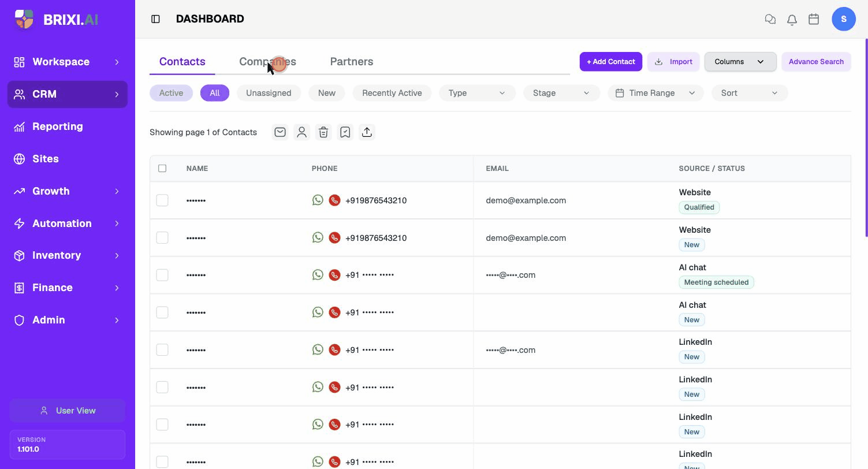Image resolution: width=868 pixels, height=469 pixels.
Task: Switch to the Companies tab
Action: coord(267,62)
